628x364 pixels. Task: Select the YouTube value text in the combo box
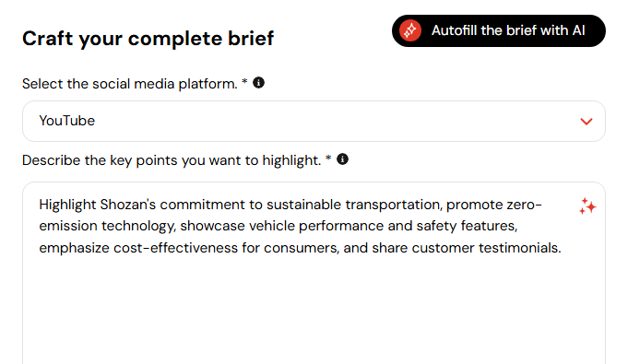pos(67,121)
